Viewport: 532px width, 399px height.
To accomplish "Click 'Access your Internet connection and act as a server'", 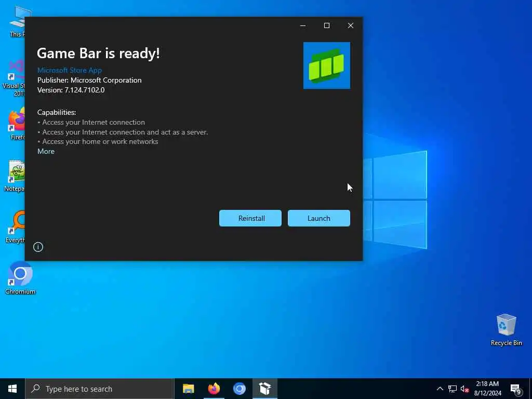I will [x=125, y=132].
